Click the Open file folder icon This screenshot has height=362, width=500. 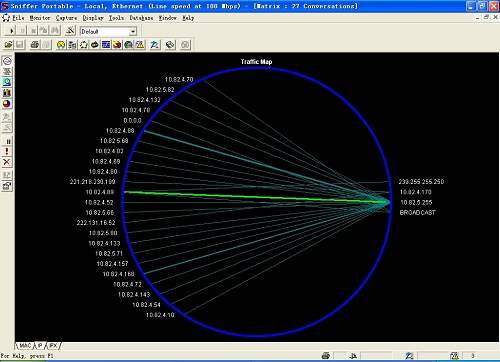point(9,45)
